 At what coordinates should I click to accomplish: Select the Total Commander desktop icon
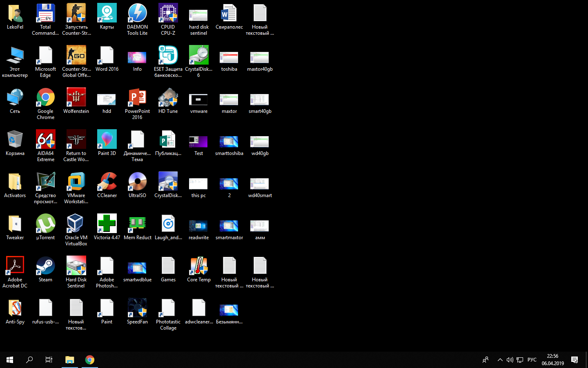pyautogui.click(x=45, y=13)
